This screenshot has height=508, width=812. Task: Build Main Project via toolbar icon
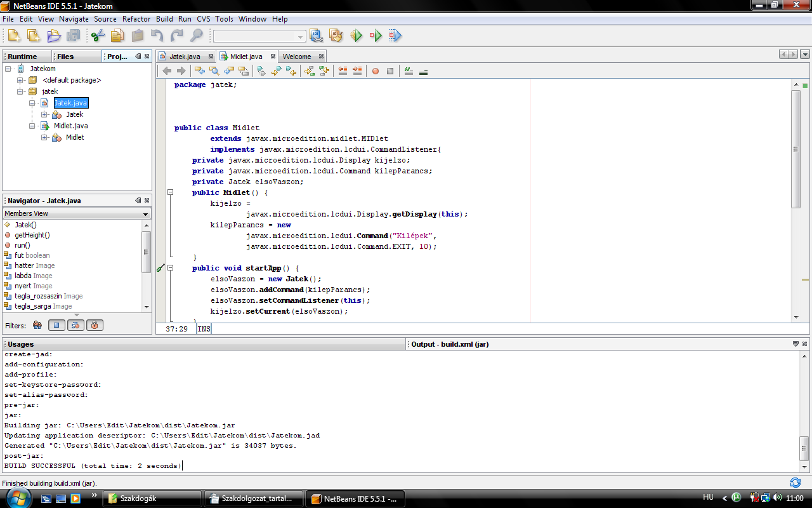coord(317,36)
